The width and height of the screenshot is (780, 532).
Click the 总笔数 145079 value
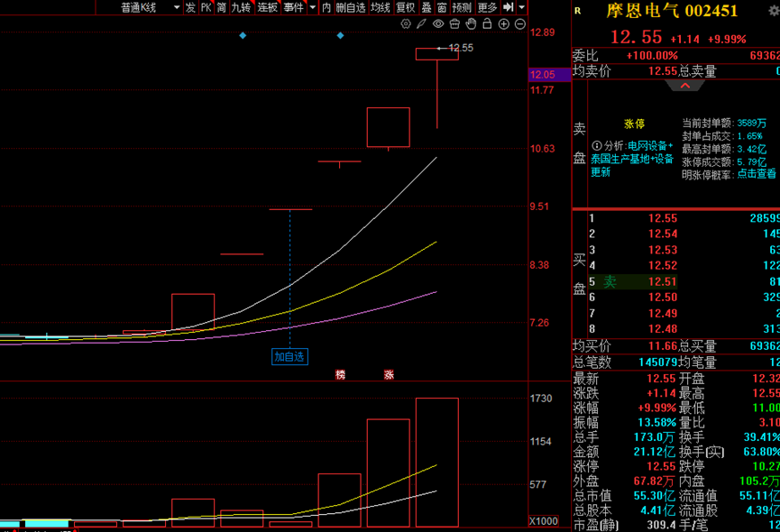coord(657,362)
